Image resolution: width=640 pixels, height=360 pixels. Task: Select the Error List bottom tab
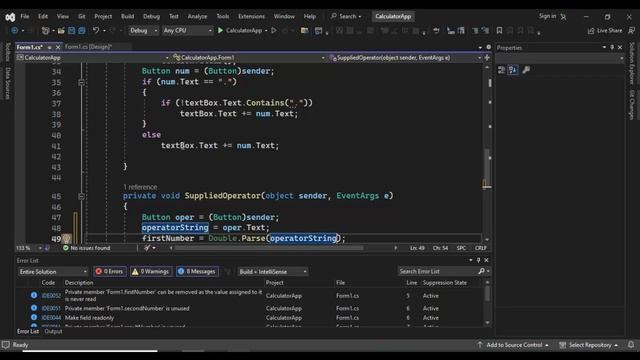[x=28, y=331]
